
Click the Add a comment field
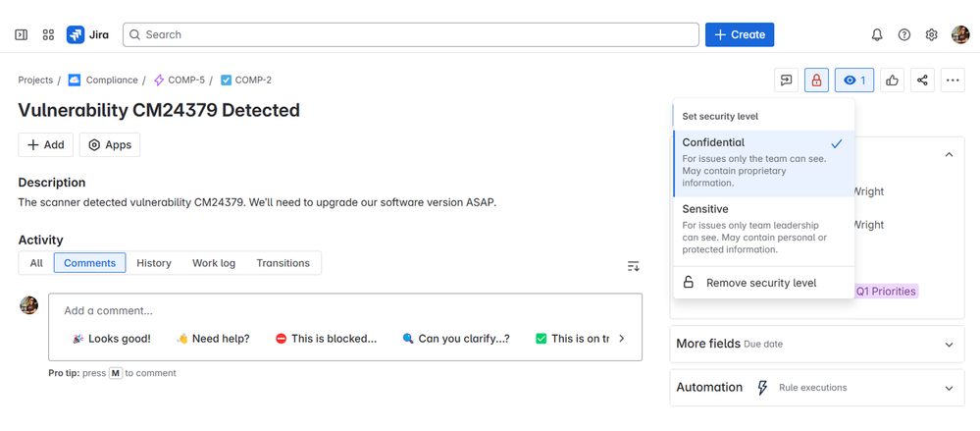pyautogui.click(x=343, y=311)
